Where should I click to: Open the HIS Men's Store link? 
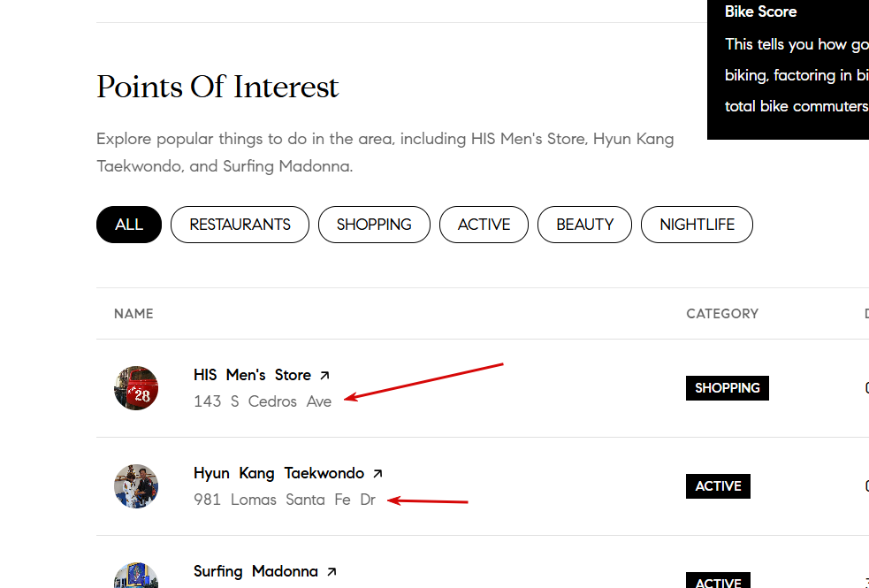252,375
